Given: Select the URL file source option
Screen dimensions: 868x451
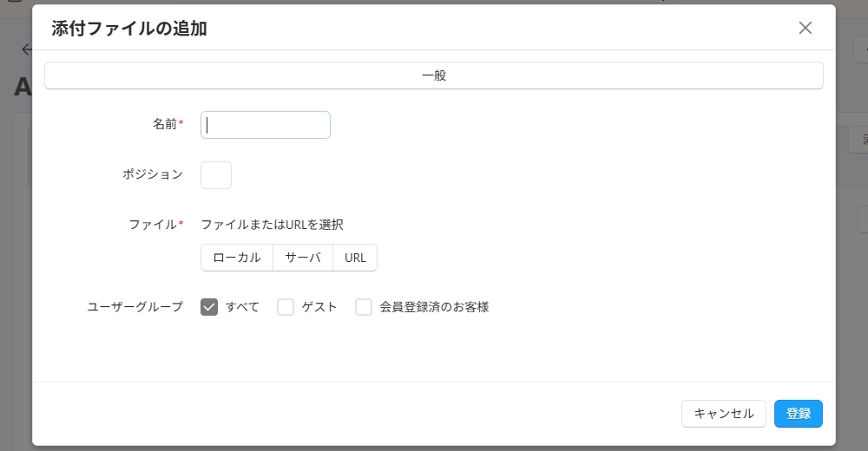Looking at the screenshot, I should [355, 258].
